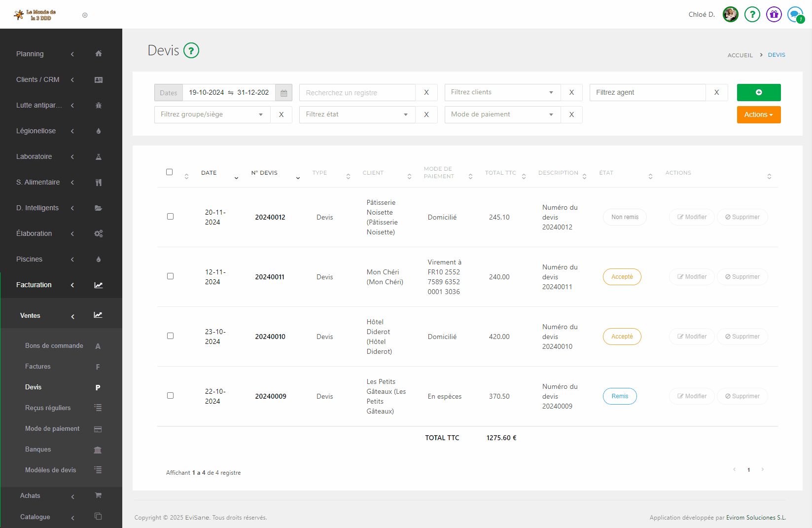
Task: Click the Facturation chart icon
Action: [99, 285]
